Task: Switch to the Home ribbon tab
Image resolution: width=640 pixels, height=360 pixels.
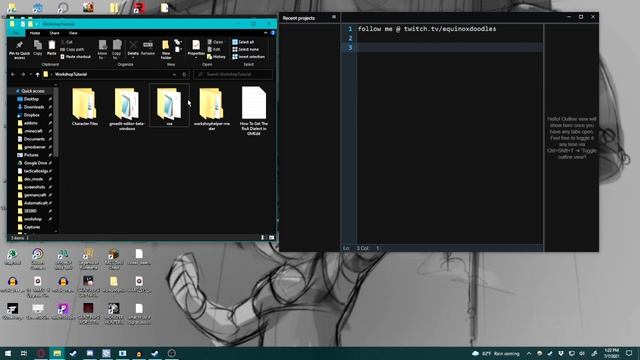Action: coord(35,33)
